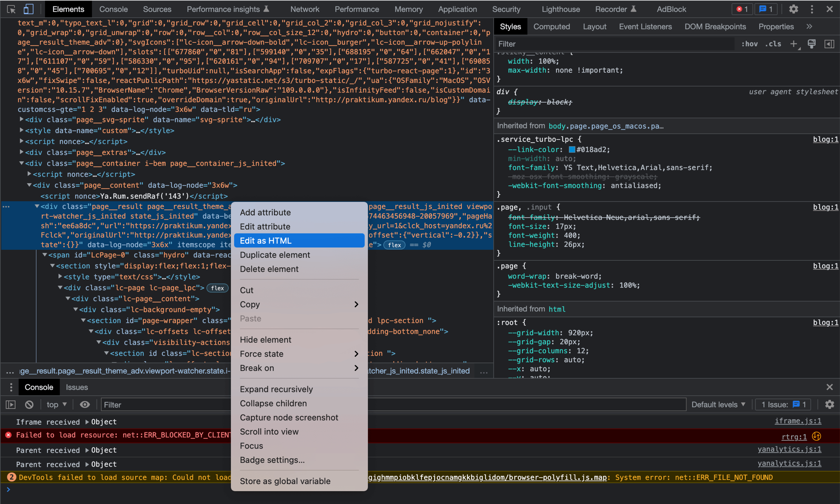This screenshot has width=840, height=504.
Task: Create live expression with the eye icon
Action: (85, 405)
